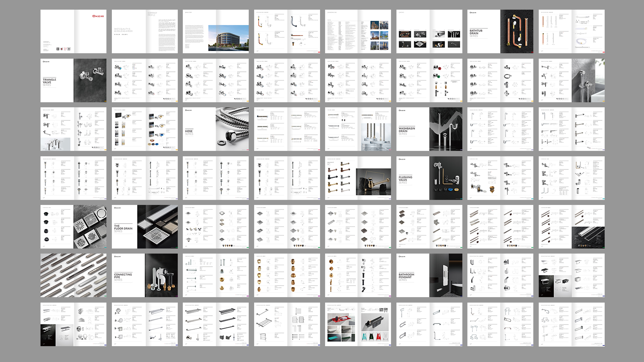Open the Connecting Pipe Series title spread
Image resolution: width=644 pixels, height=362 pixels.
click(145, 275)
